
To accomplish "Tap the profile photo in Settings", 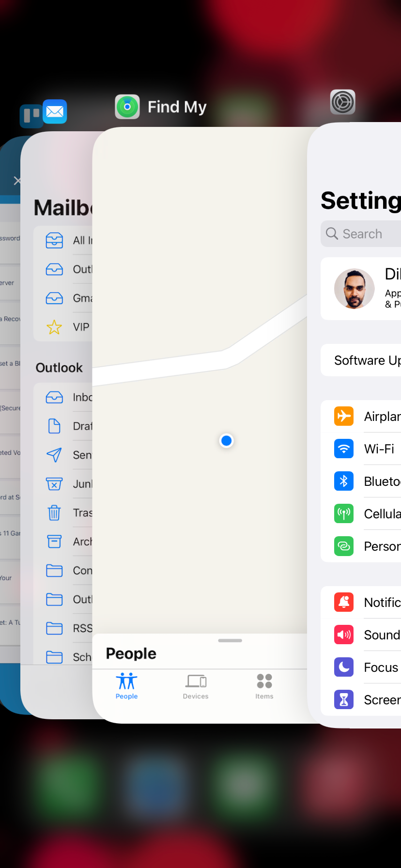I will tap(355, 289).
